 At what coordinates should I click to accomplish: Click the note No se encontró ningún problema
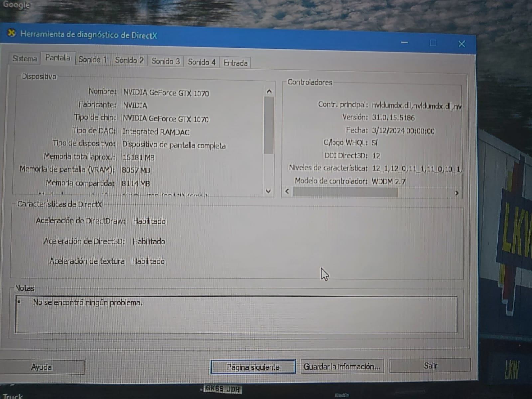(88, 303)
